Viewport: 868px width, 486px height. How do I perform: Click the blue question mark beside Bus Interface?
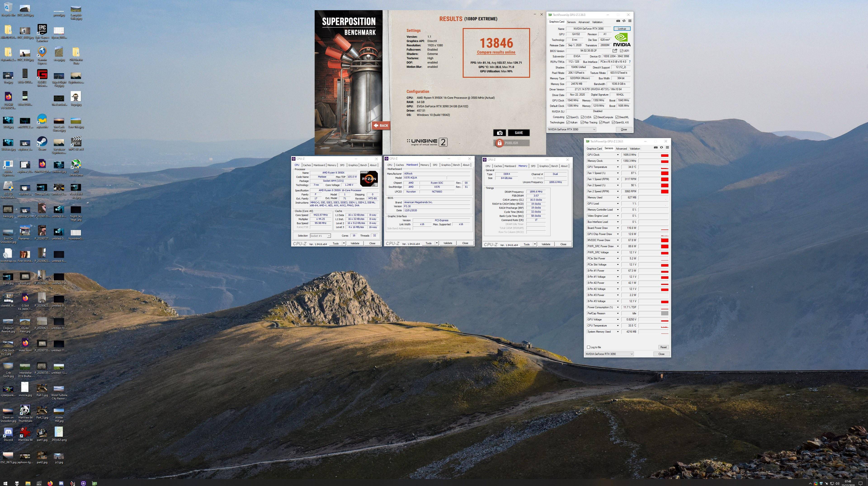(x=630, y=62)
